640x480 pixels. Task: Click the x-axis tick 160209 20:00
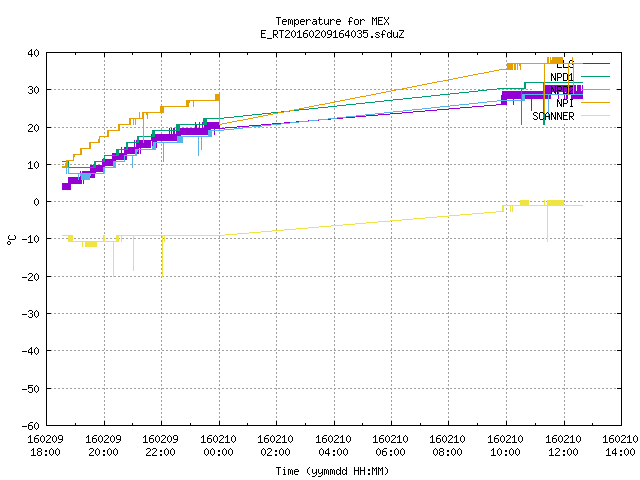pyautogui.click(x=103, y=446)
